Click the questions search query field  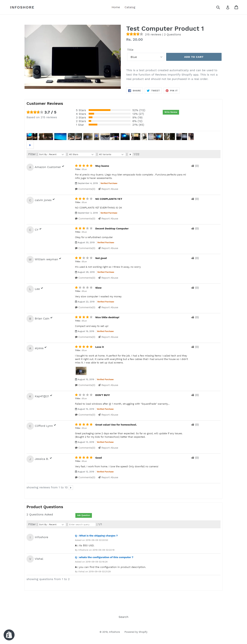coord(82,524)
